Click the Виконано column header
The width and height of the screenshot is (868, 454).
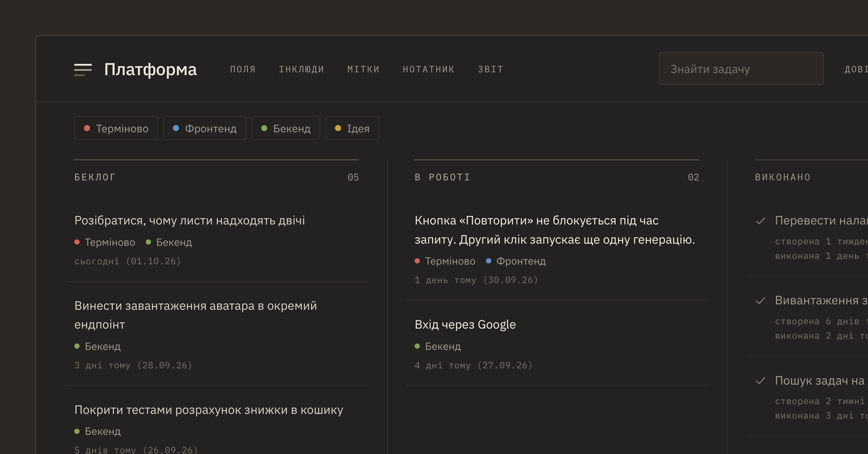click(x=783, y=177)
